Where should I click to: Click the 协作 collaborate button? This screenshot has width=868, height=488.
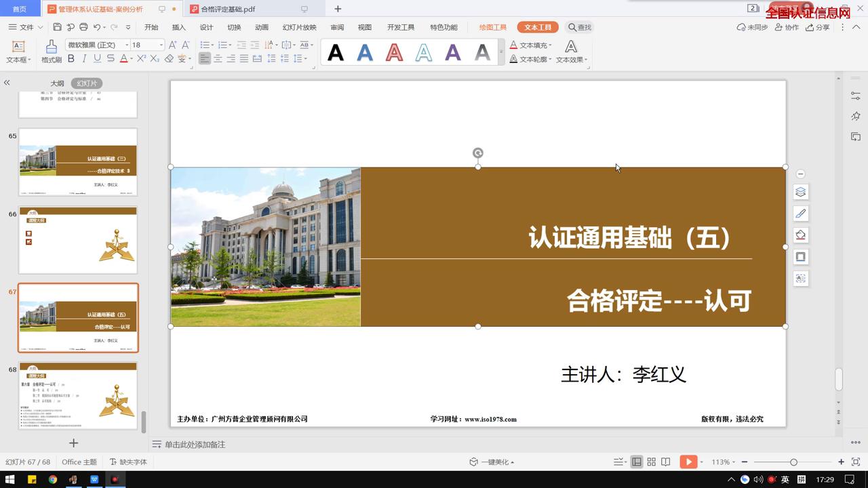(787, 27)
